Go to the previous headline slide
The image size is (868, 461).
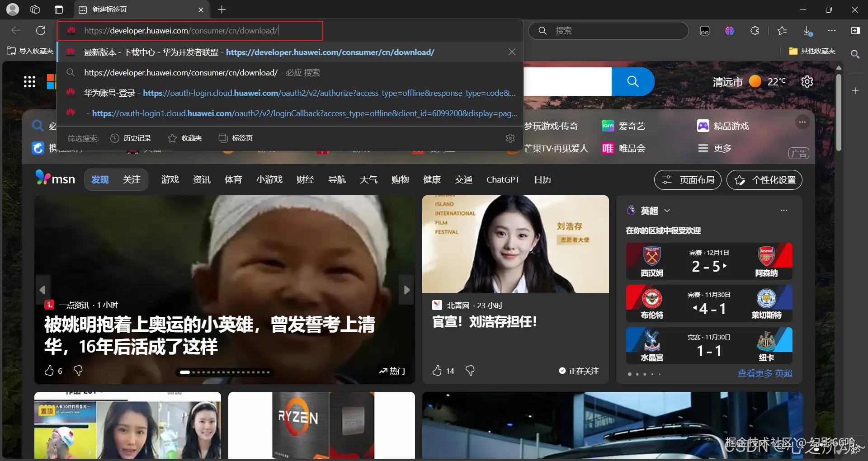pos(42,290)
